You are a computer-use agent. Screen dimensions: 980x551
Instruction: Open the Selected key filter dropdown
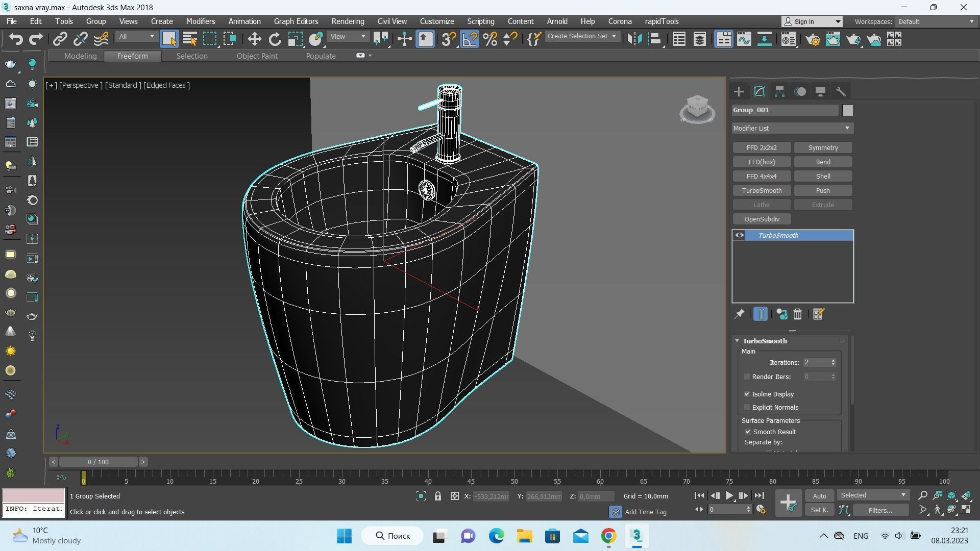[x=873, y=495]
